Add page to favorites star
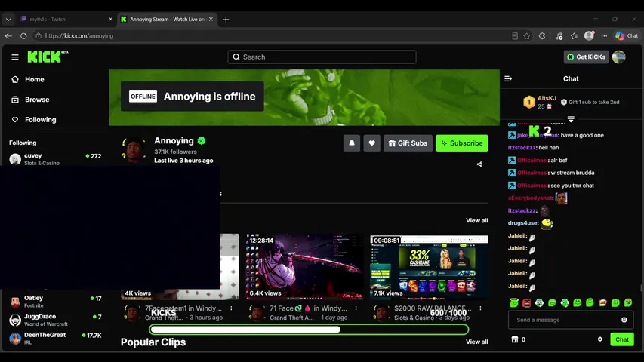644x362 pixels. [x=527, y=36]
